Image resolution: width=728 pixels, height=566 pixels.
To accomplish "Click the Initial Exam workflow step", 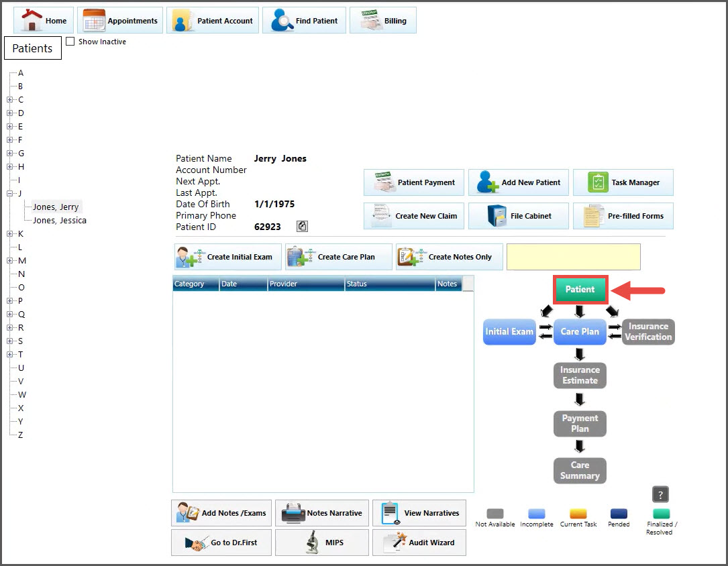I will 509,332.
